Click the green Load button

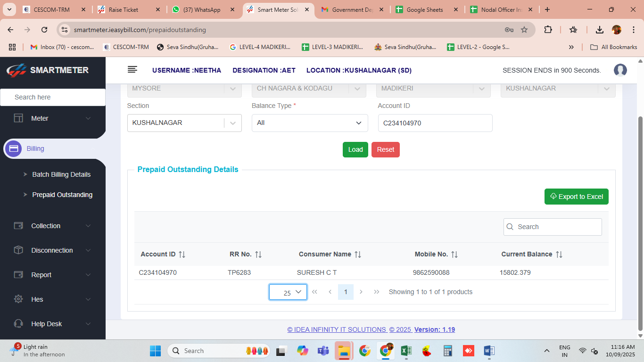point(355,149)
